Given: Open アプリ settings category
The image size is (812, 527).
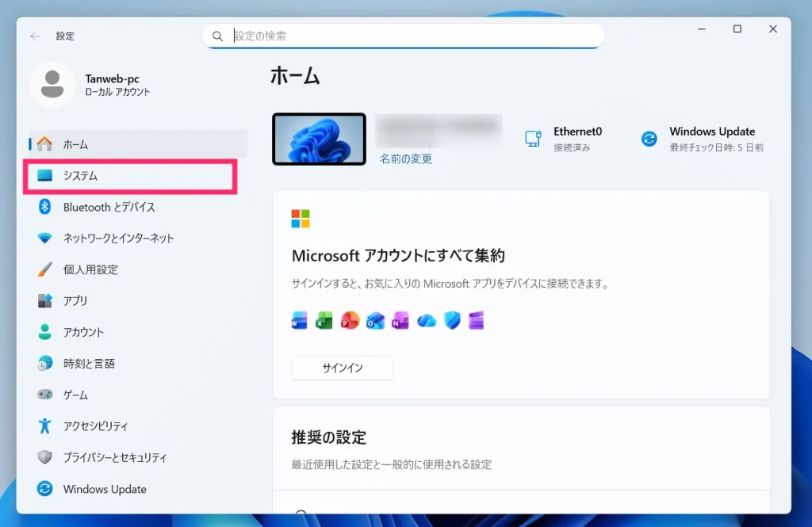Looking at the screenshot, I should [x=138, y=301].
